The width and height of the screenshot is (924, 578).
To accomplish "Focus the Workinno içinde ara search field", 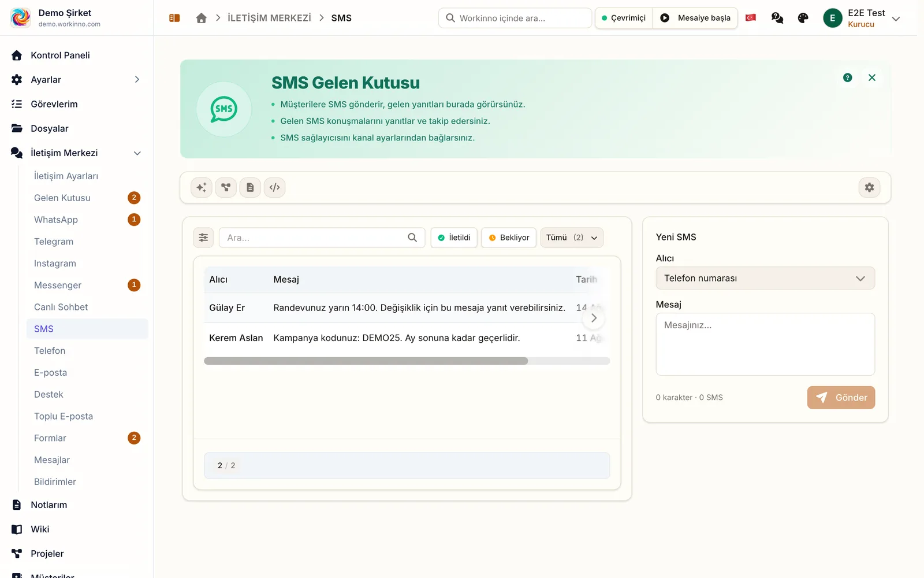I will click(x=515, y=18).
